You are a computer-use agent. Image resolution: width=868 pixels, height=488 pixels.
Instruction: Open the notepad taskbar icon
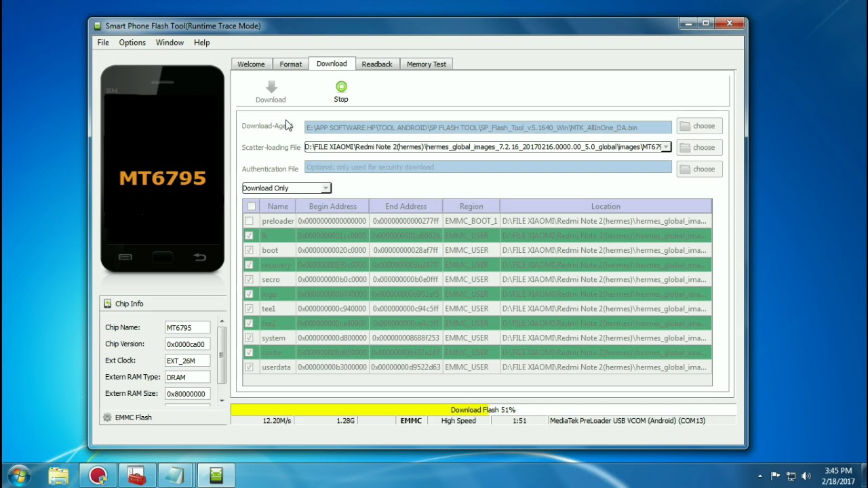pyautogui.click(x=176, y=476)
